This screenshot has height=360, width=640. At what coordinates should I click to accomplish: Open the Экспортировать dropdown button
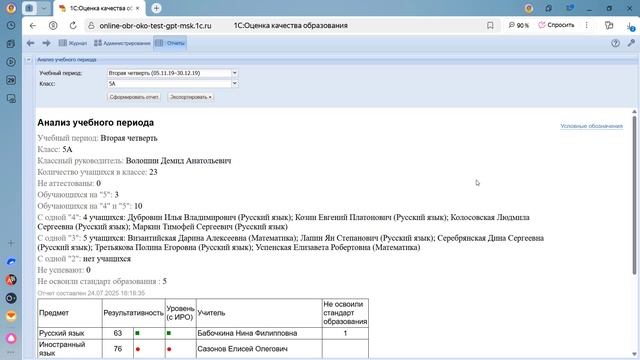pyautogui.click(x=191, y=97)
